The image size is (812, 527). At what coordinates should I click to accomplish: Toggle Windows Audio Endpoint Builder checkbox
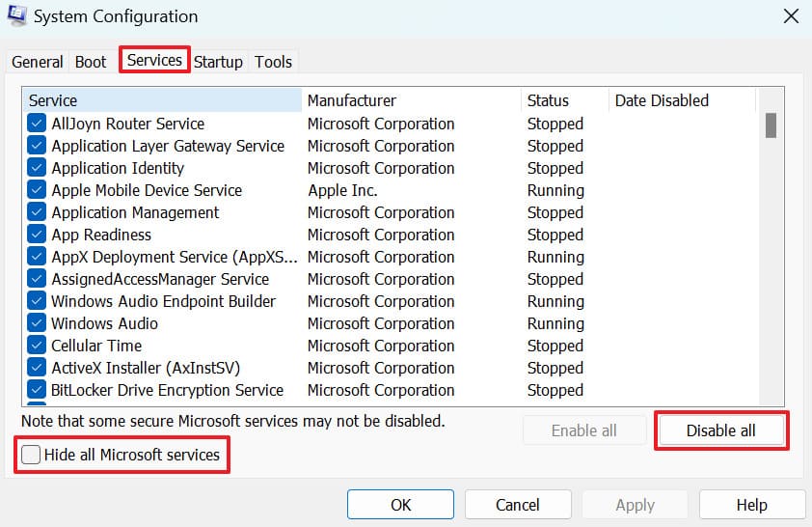coord(37,301)
